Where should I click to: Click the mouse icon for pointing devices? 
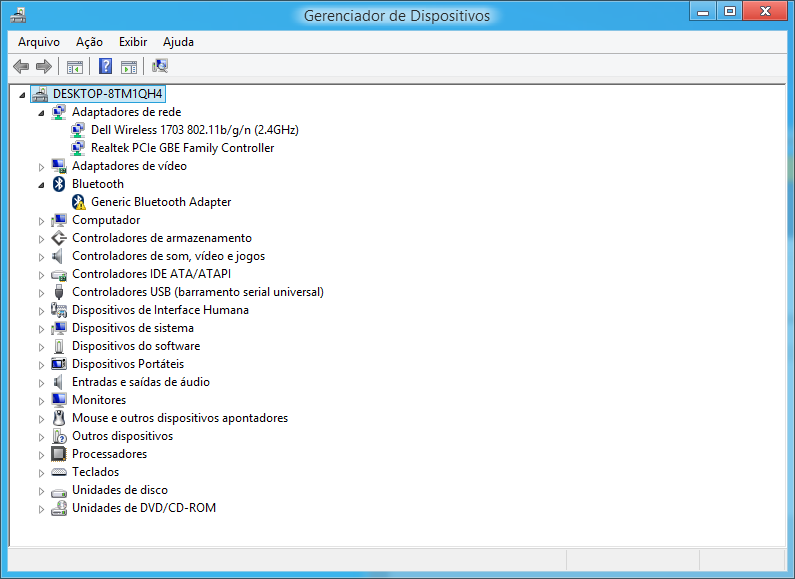coord(59,418)
